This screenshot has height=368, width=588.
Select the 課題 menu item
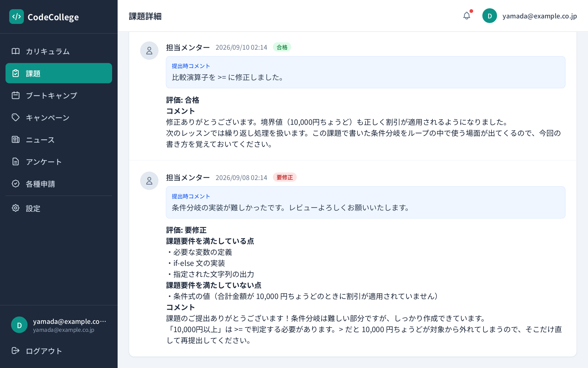59,73
